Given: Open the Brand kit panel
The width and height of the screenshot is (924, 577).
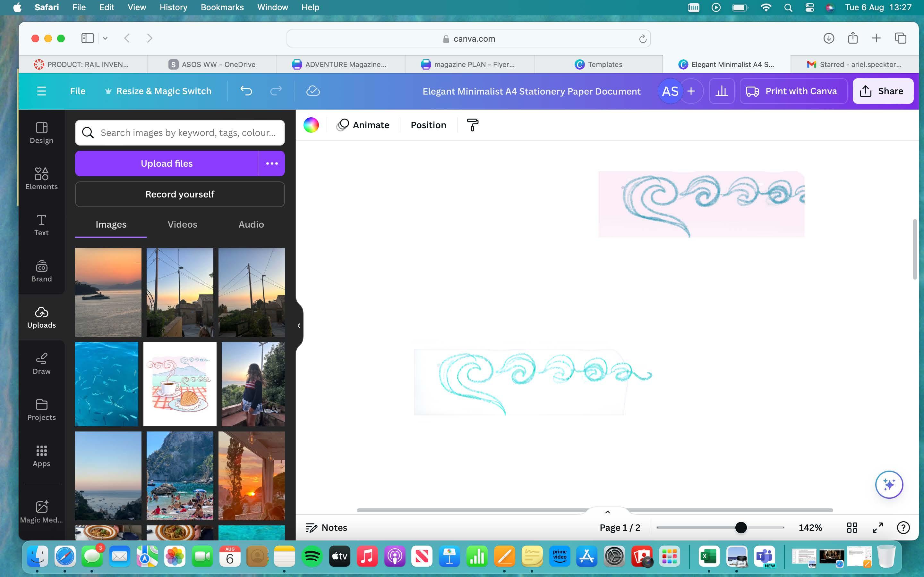Looking at the screenshot, I should 41,271.
